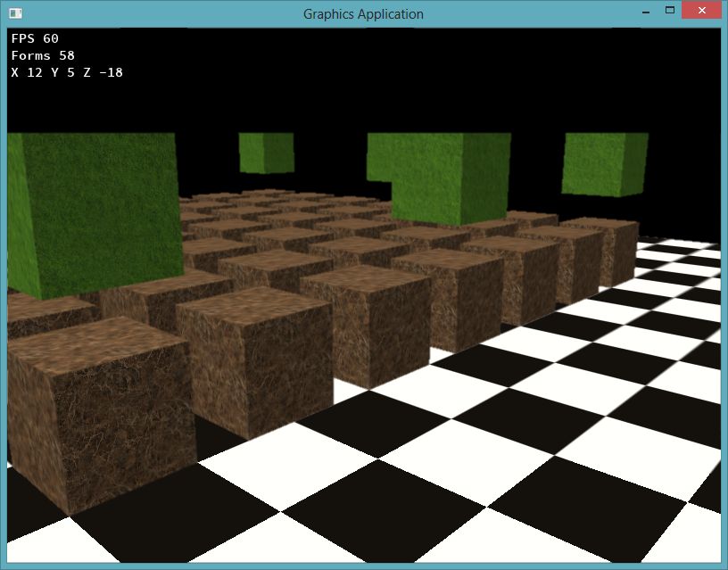Viewport: 728px width, 570px height.
Task: Minimize the Graphics Application window
Action: (x=645, y=11)
